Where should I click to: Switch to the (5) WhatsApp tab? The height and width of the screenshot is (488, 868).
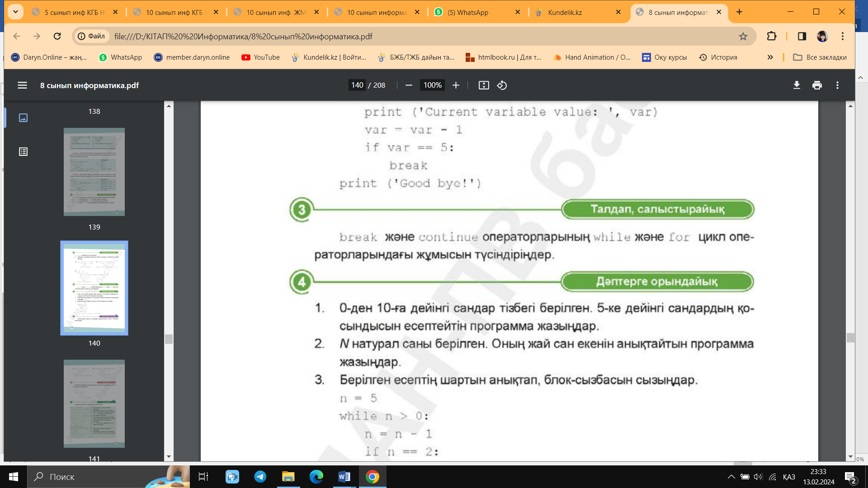pyautogui.click(x=467, y=12)
